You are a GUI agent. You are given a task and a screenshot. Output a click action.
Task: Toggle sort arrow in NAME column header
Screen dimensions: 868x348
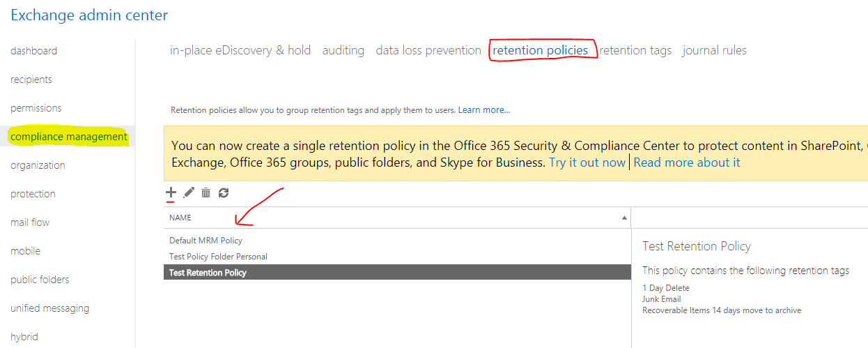pyautogui.click(x=623, y=218)
